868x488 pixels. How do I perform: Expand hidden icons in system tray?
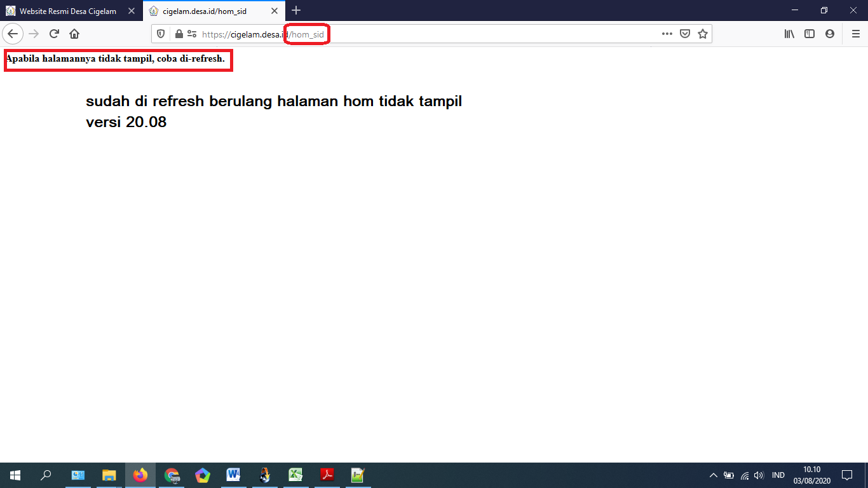[x=712, y=475]
